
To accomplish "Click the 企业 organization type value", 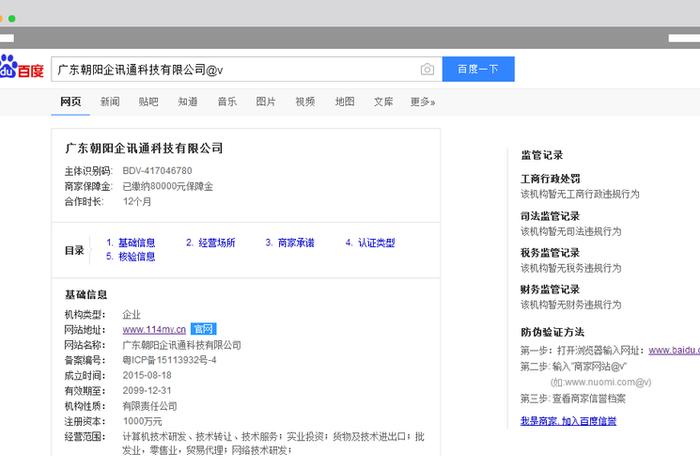I will pos(132,314).
